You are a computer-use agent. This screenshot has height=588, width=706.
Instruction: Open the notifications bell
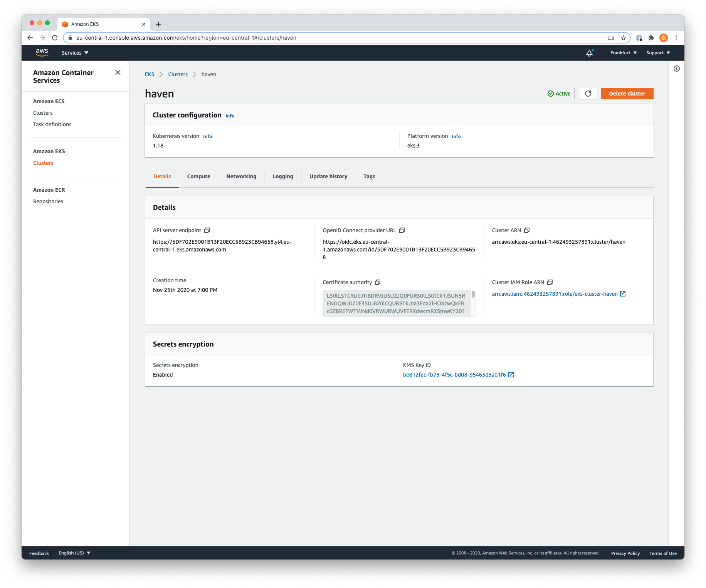coord(589,53)
